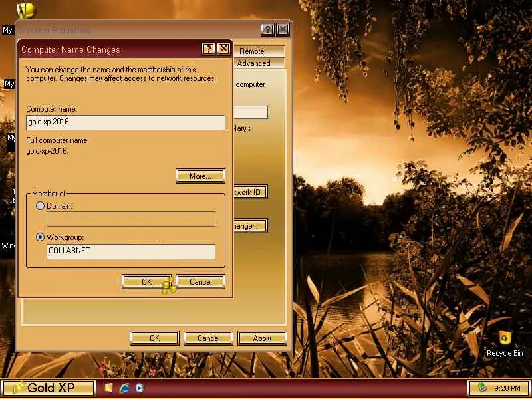Click the Workgroup field containing COLLABNET
Screen dimensions: 532x399
(x=131, y=251)
